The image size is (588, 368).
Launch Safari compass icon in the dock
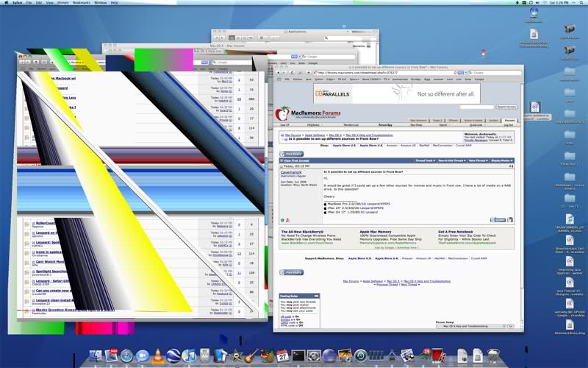pos(126,355)
